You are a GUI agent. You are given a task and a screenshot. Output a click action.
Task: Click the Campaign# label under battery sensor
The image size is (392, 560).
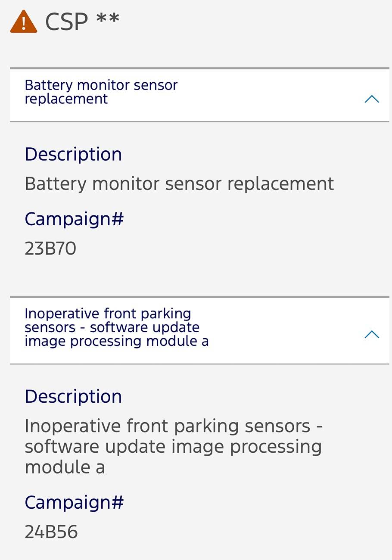(74, 219)
